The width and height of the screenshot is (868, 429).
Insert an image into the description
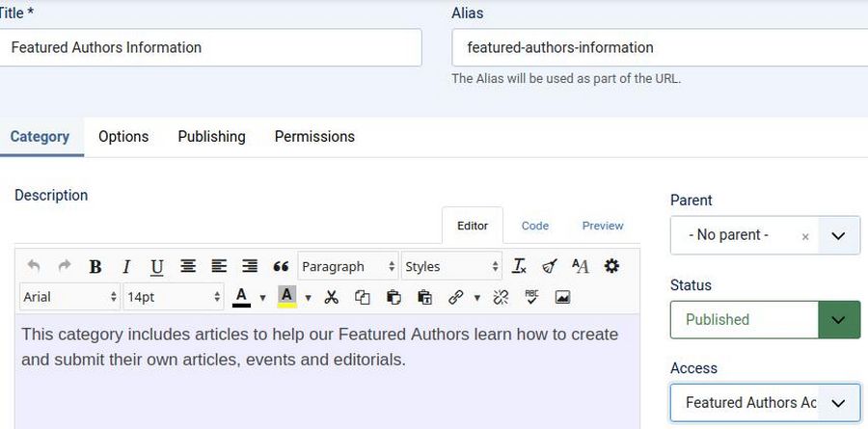click(x=562, y=297)
